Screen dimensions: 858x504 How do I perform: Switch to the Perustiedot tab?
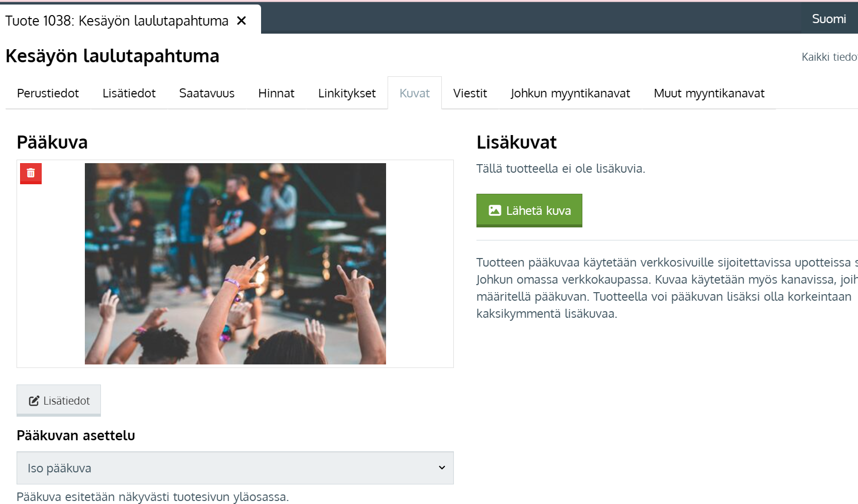[48, 93]
